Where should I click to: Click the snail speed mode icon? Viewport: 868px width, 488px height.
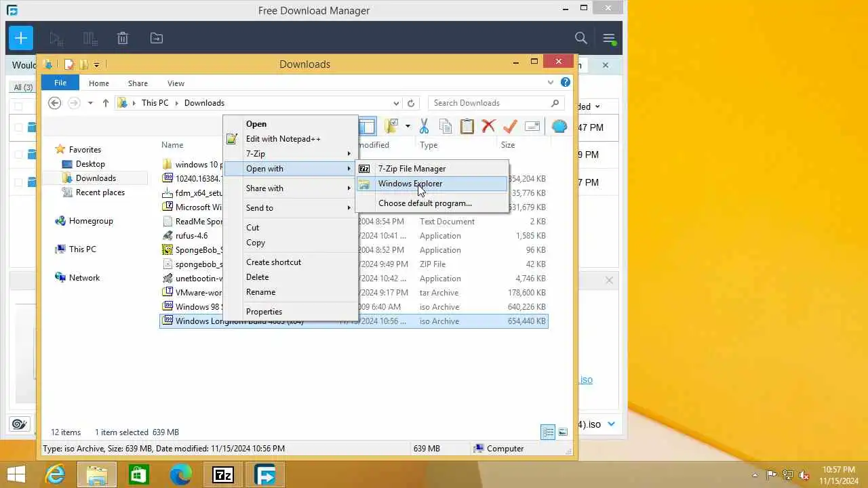[19, 424]
